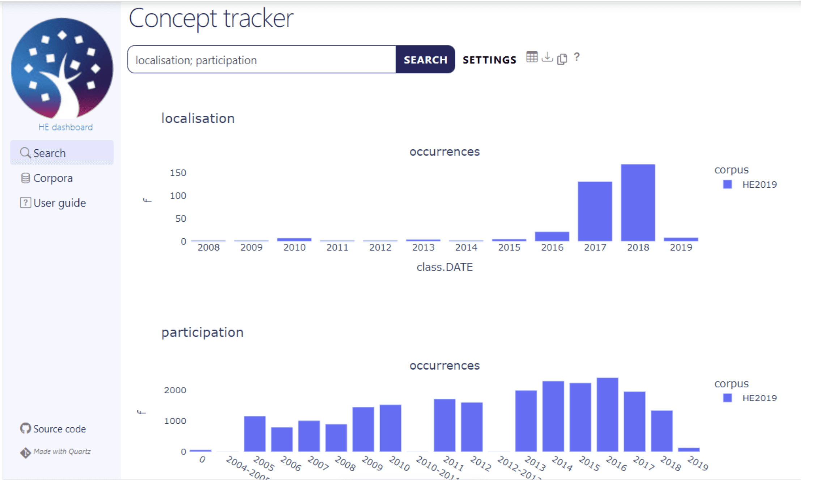Click the Quartz diamond logo icon
821x504 pixels.
[25, 452]
